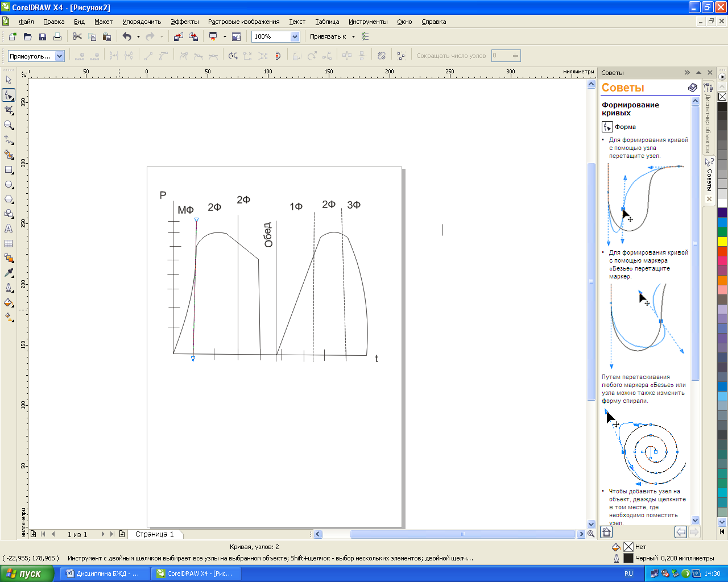Select the Pick (arrow) tool

[9, 80]
